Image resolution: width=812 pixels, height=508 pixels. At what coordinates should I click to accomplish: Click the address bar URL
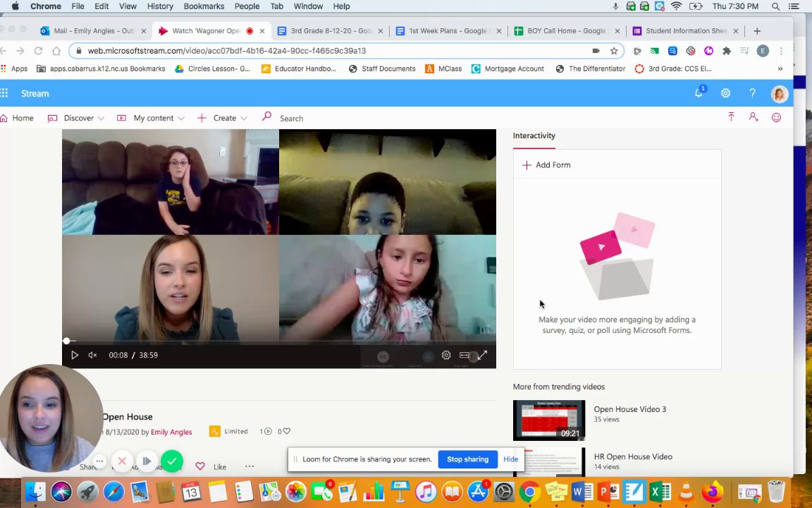[227, 51]
